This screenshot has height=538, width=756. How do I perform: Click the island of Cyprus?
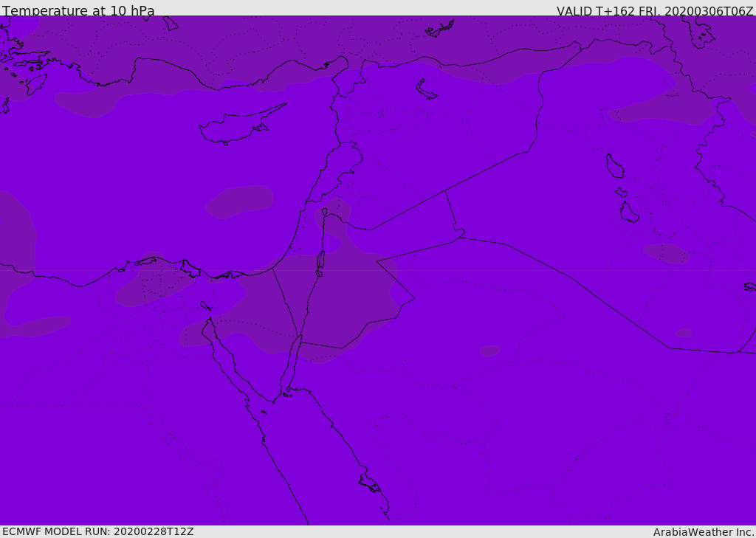(235, 127)
